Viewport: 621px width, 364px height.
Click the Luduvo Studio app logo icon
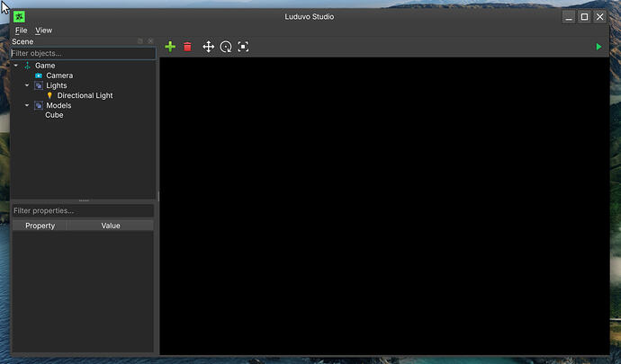[x=19, y=16]
